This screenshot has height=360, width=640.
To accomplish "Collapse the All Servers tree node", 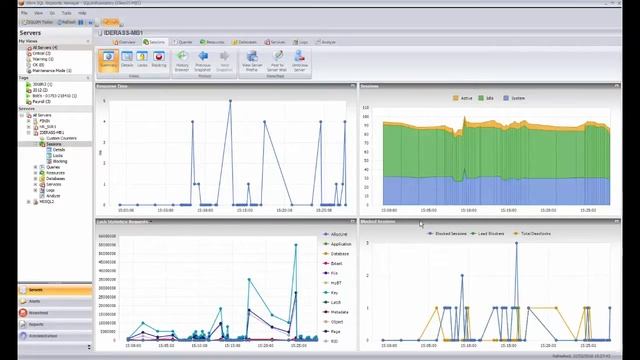I will point(22,116).
